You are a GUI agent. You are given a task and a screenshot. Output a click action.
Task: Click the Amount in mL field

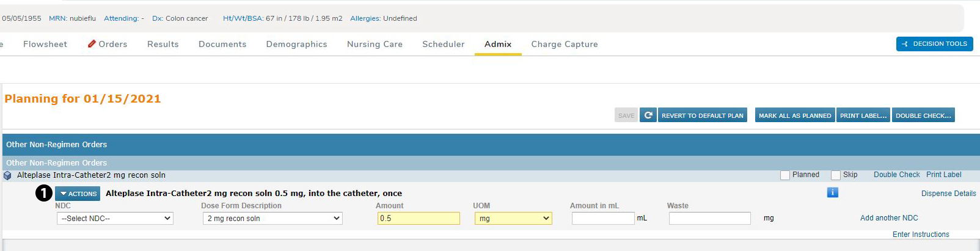[603, 218]
